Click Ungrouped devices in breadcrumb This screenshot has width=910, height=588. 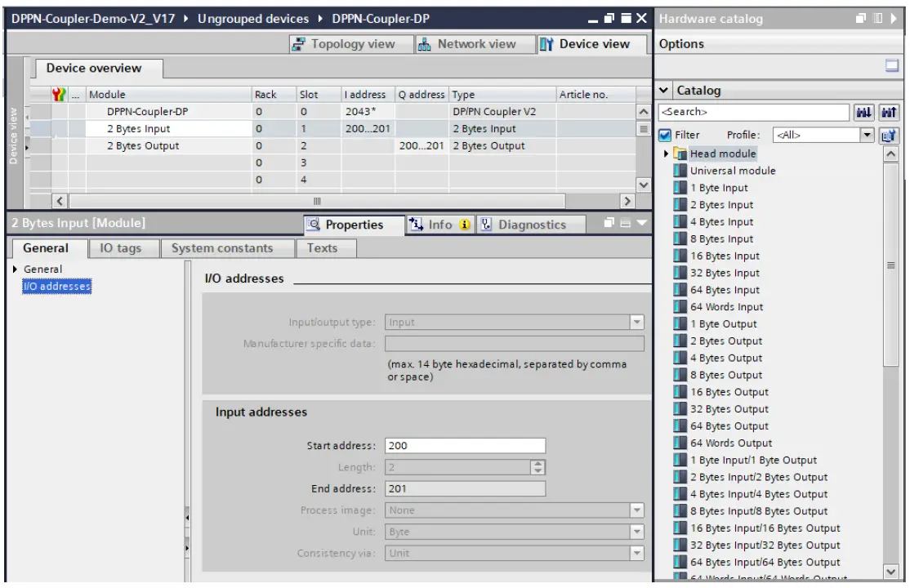click(x=253, y=19)
